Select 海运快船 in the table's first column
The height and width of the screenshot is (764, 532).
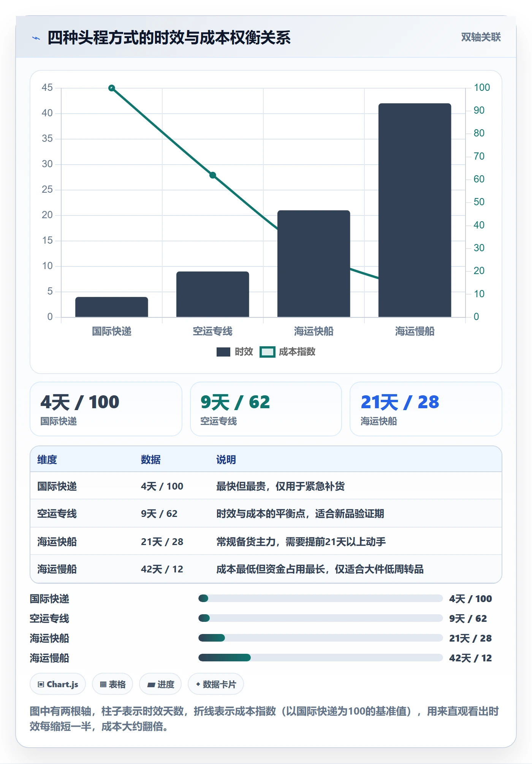click(57, 542)
